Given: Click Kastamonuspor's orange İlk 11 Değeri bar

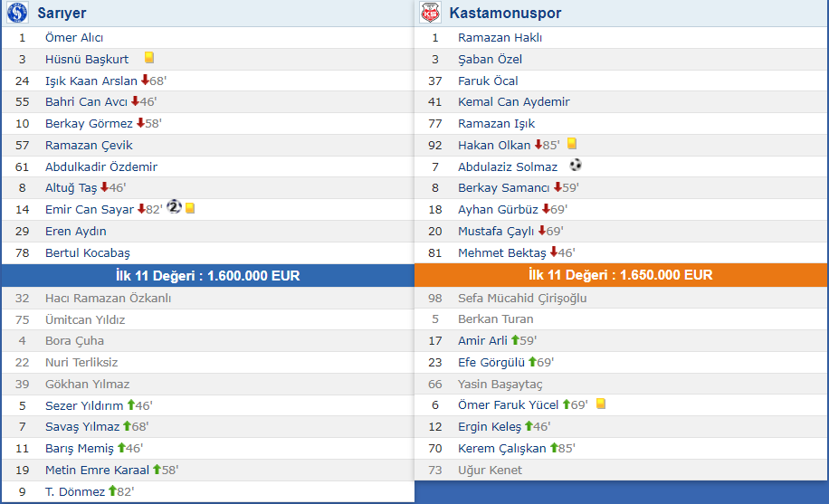Looking at the screenshot, I should pyautogui.click(x=621, y=275).
